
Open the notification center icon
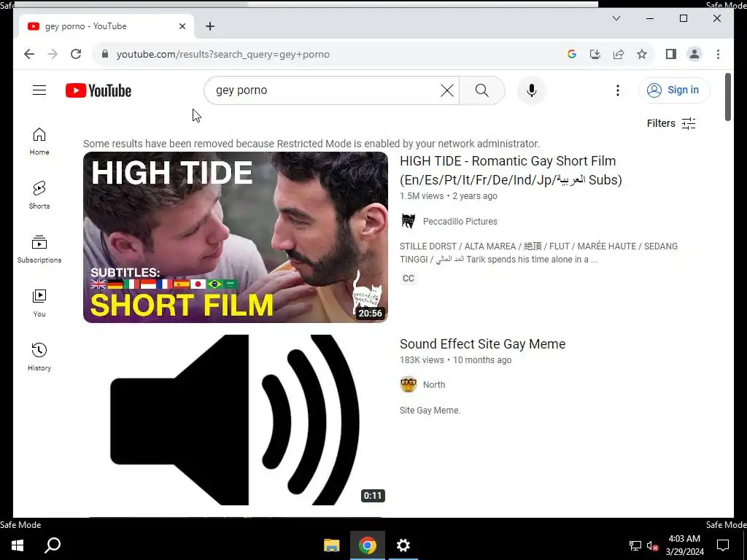(723, 545)
